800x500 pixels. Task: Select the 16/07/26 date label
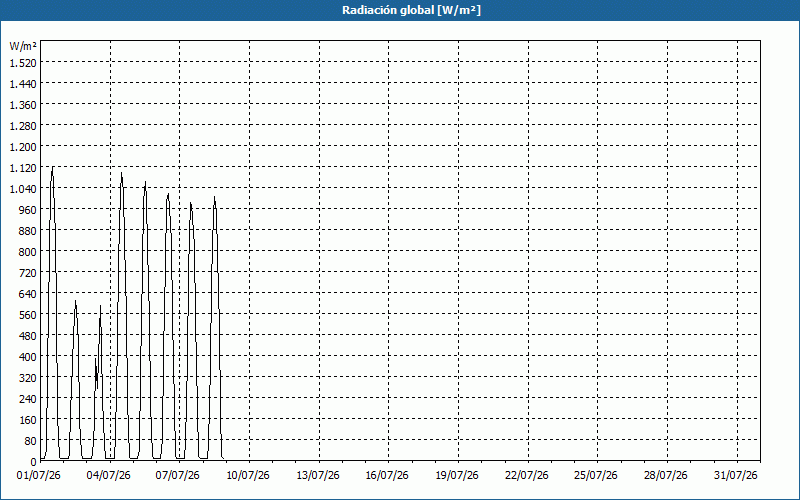[387, 476]
